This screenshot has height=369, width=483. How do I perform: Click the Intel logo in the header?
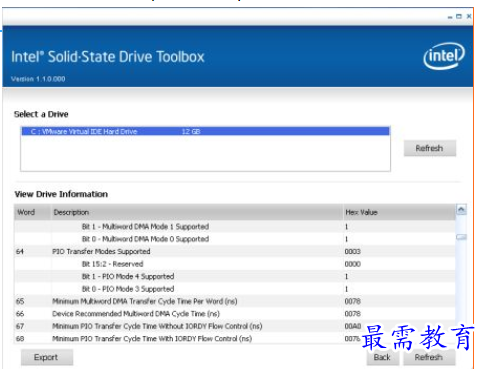pyautogui.click(x=444, y=56)
